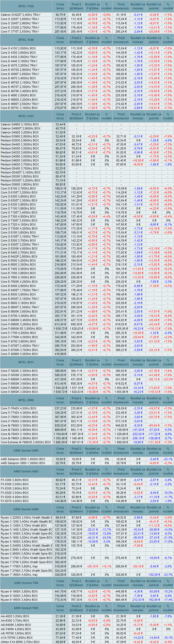Click -24,5% in the Ryzen 5 1600 row

tap(106, 538)
